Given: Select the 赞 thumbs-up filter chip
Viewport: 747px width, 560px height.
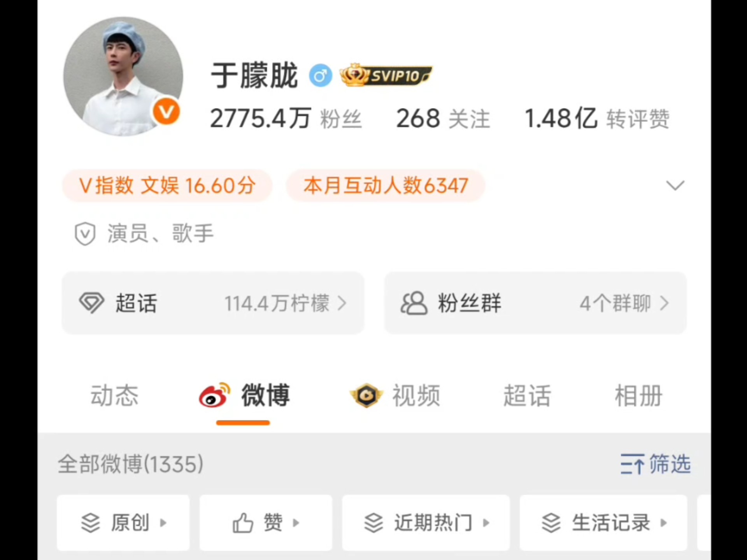Looking at the screenshot, I should click(x=266, y=522).
